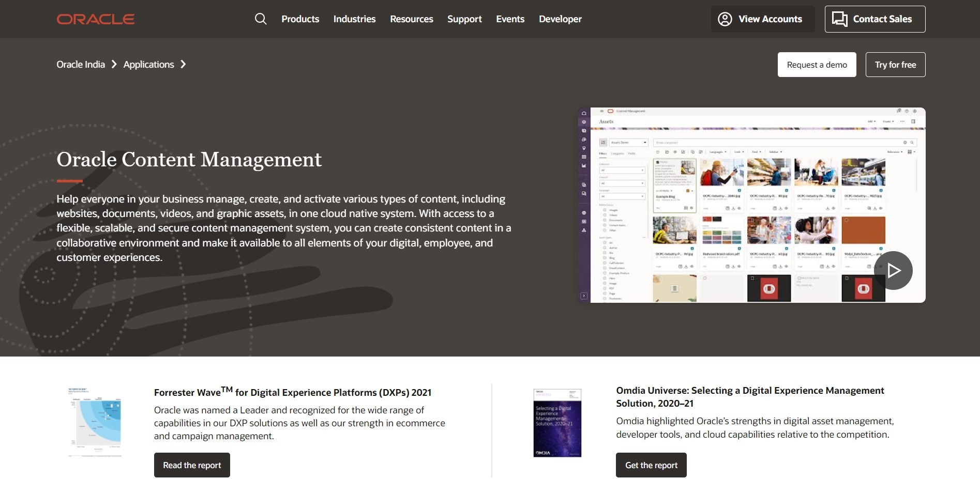This screenshot has height=479, width=980.
Task: Open the Resources menu
Action: coord(411,19)
